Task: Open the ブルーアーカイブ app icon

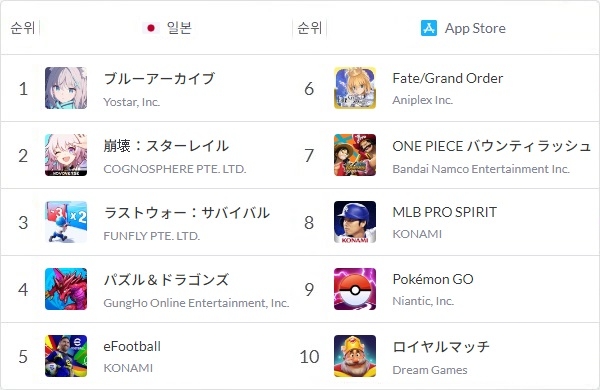Action: click(x=66, y=88)
